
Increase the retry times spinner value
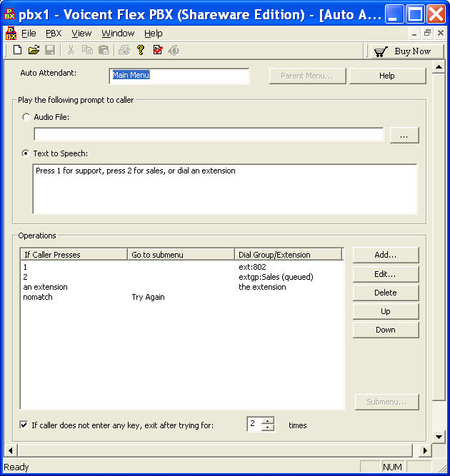click(x=268, y=421)
